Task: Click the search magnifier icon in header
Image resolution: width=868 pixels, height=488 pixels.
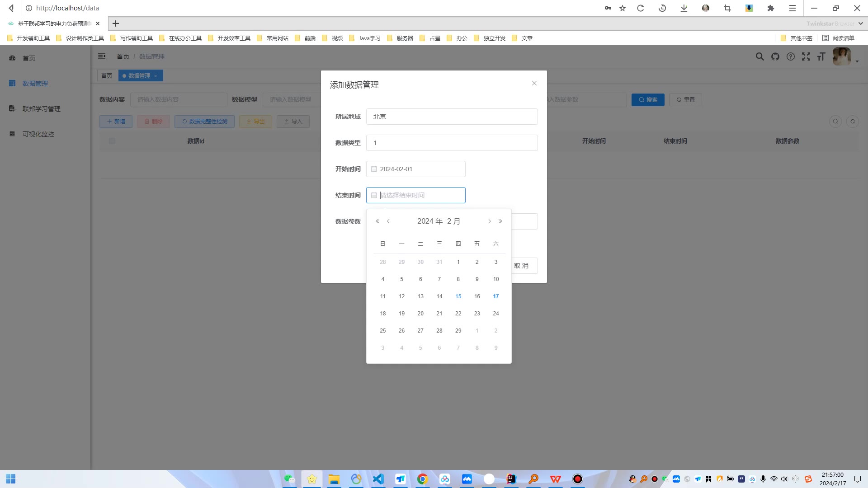Action: pyautogui.click(x=759, y=56)
